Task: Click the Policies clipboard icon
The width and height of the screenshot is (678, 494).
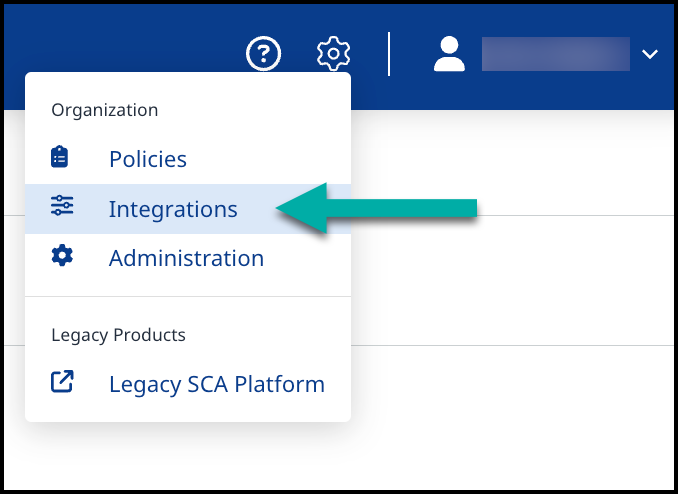Action: click(62, 158)
